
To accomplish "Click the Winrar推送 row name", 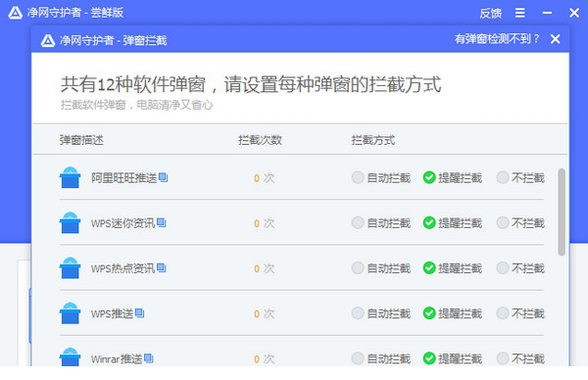I will pyautogui.click(x=117, y=359).
